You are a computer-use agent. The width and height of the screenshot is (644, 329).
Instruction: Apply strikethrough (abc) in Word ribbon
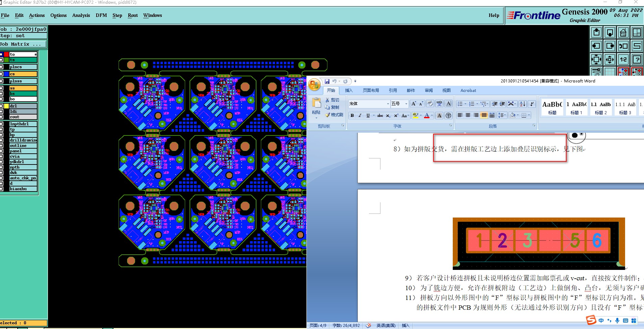[380, 116]
